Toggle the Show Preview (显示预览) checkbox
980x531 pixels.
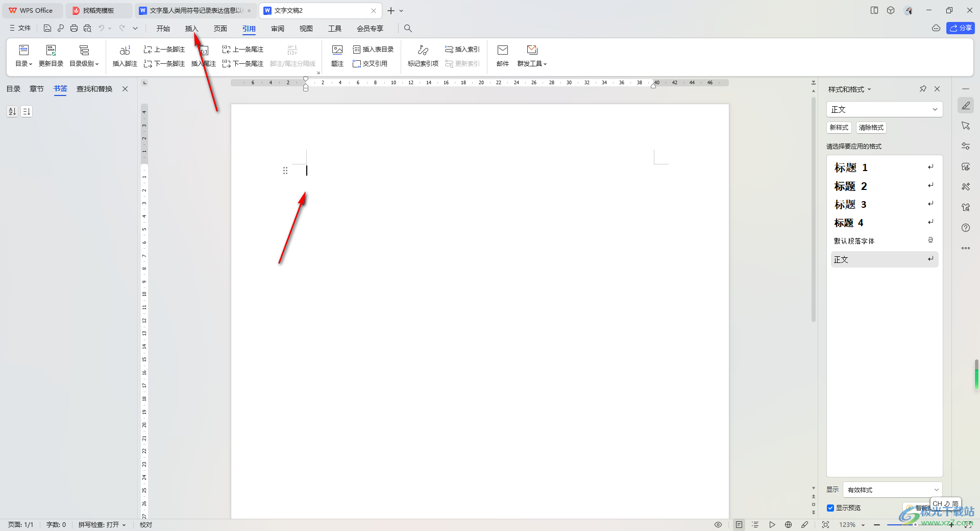(x=830, y=508)
